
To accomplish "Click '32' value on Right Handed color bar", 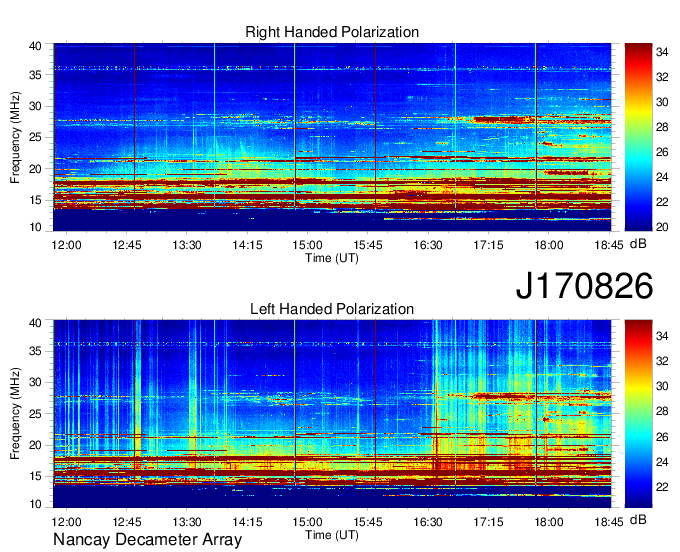I will click(662, 77).
